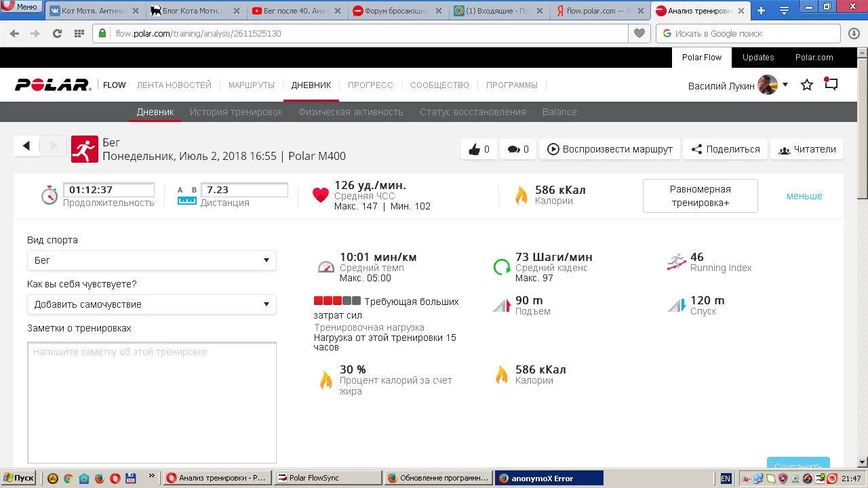
Task: Click the Читатели button
Action: tap(807, 150)
